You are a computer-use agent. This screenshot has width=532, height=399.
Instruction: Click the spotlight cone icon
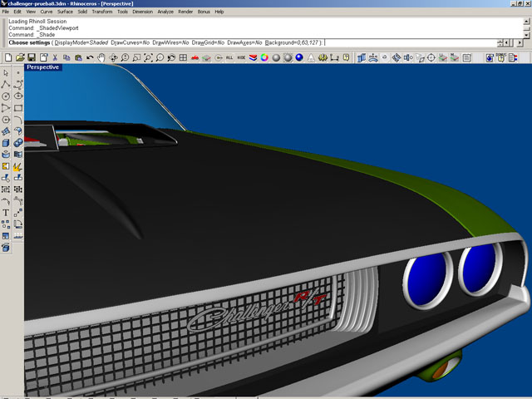311,57
